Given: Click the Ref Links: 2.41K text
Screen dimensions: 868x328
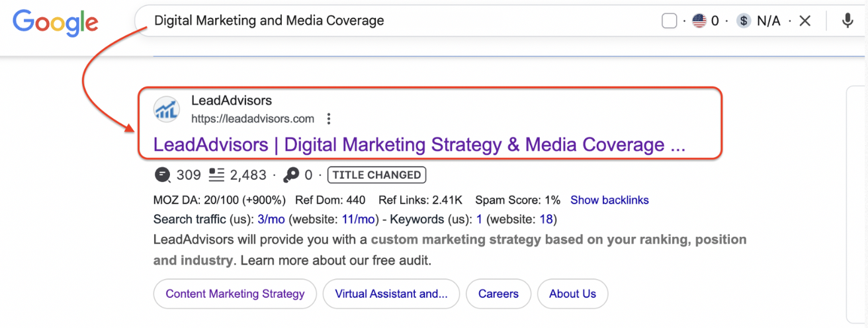Looking at the screenshot, I should [x=420, y=200].
